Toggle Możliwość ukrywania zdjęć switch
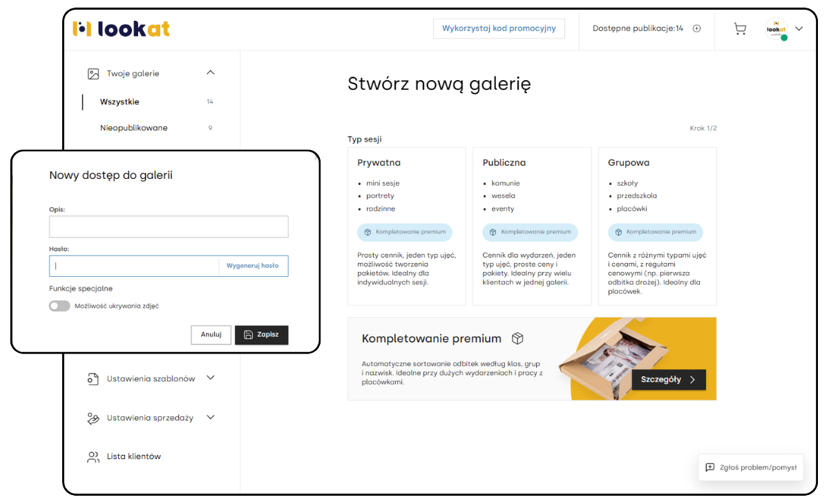 [59, 306]
